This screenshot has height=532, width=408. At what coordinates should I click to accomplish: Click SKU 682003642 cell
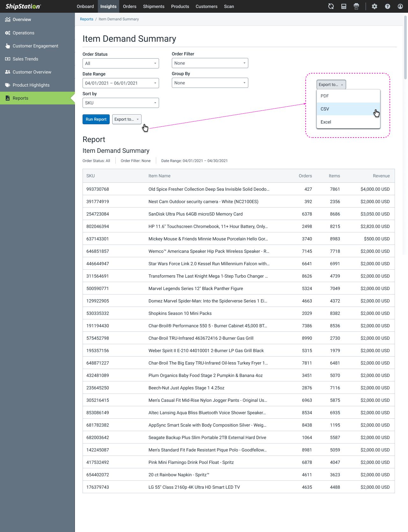(98, 437)
